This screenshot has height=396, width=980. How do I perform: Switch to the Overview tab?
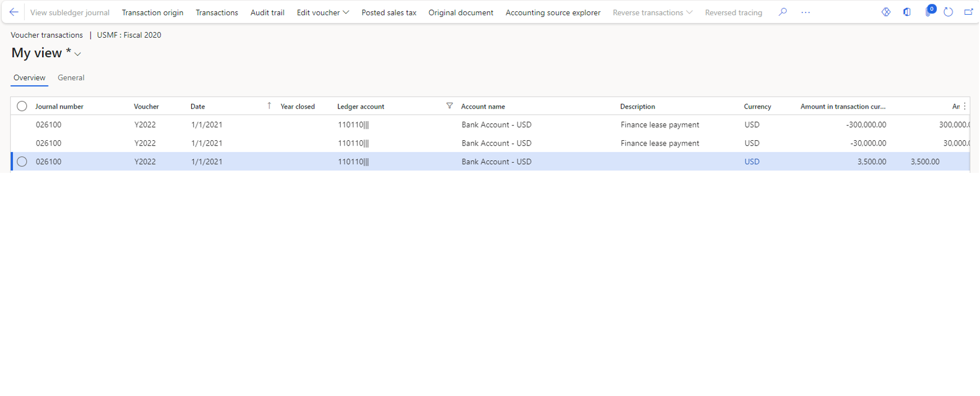click(29, 77)
